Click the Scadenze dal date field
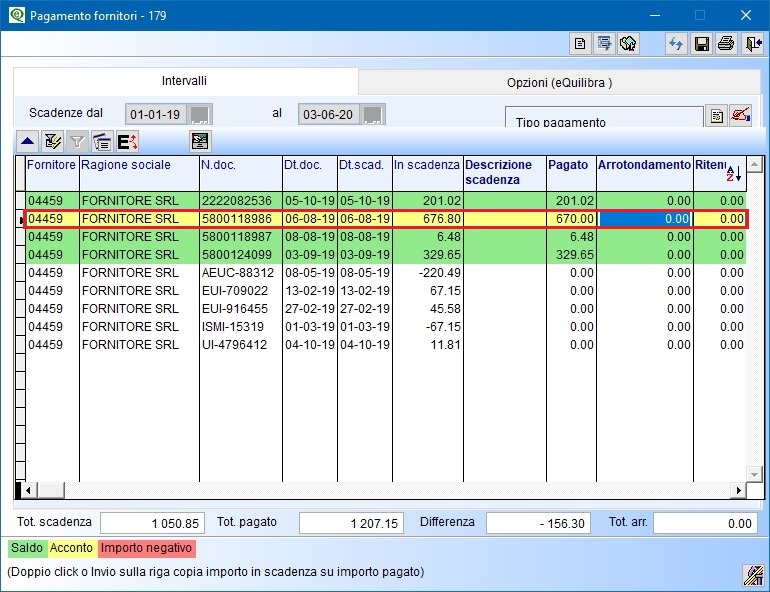 click(156, 115)
